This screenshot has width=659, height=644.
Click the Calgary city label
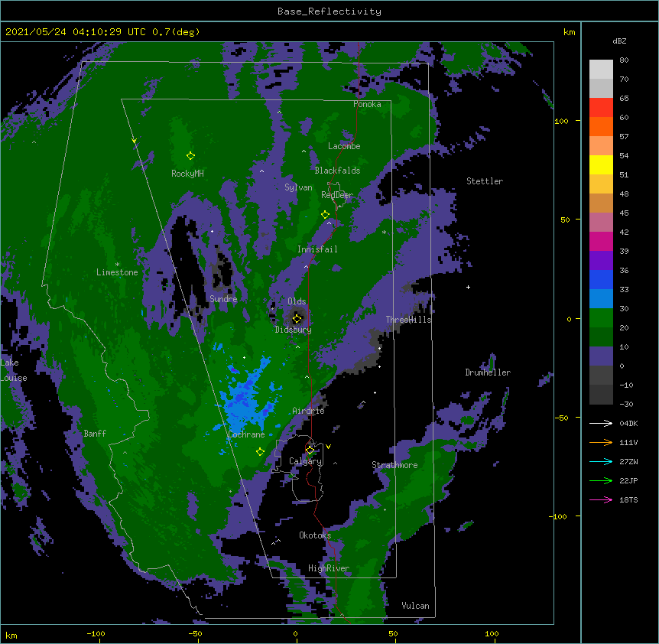306,461
